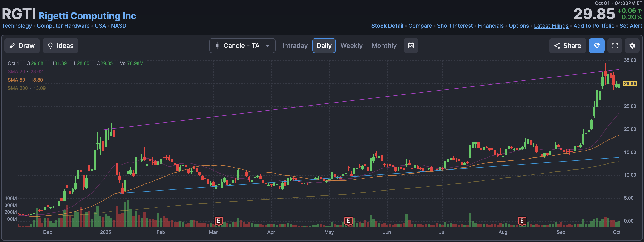
Task: Open the Latest Filings link
Action: [551, 26]
